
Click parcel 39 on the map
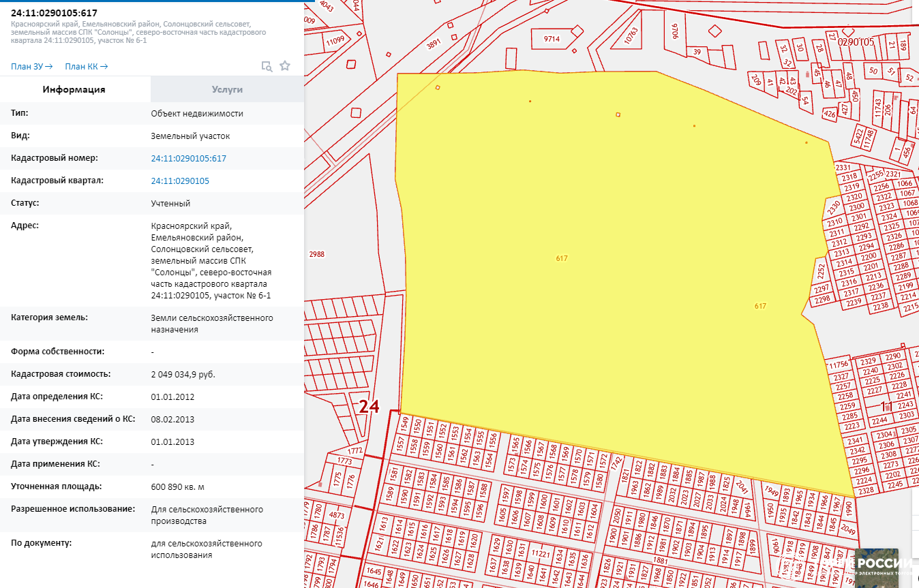pos(697,52)
